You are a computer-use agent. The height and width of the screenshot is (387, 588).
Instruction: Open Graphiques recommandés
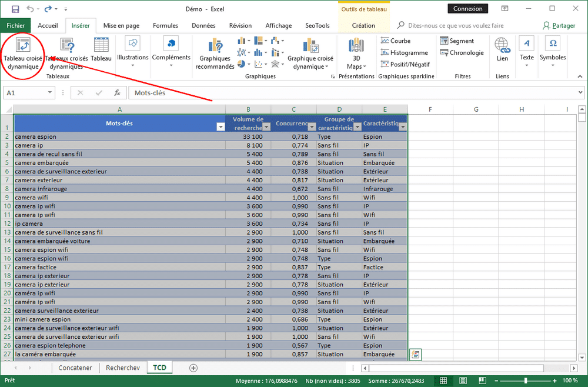pos(215,54)
